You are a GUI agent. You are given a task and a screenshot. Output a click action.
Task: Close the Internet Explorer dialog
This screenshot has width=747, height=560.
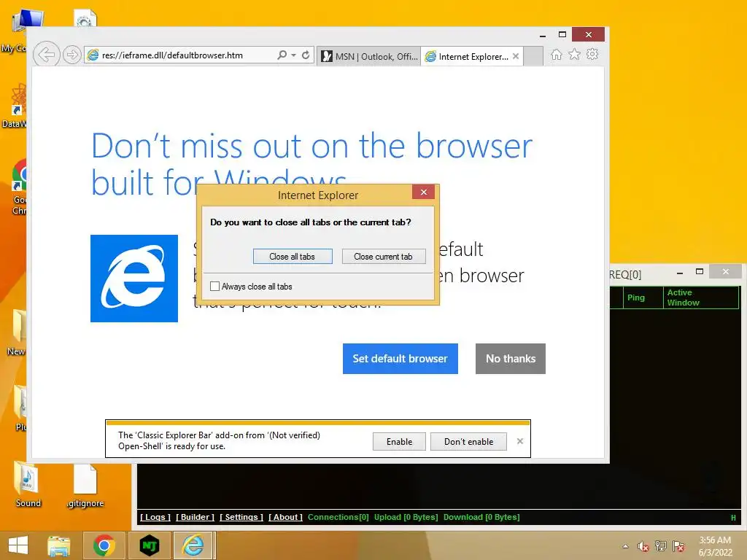[424, 192]
